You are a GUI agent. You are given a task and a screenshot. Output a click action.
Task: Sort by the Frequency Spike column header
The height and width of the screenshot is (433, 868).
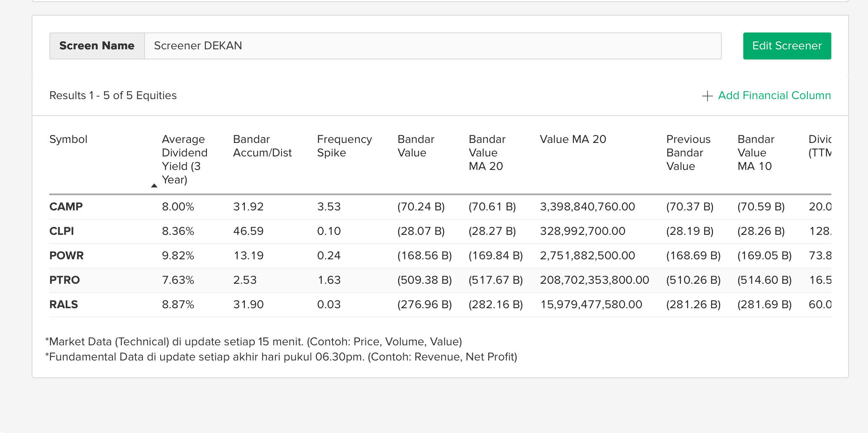tap(344, 146)
